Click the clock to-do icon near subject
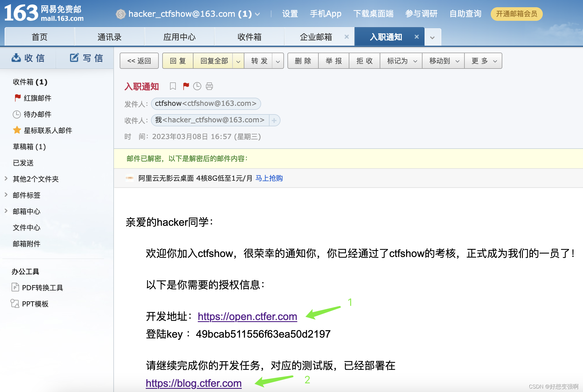 click(x=197, y=86)
